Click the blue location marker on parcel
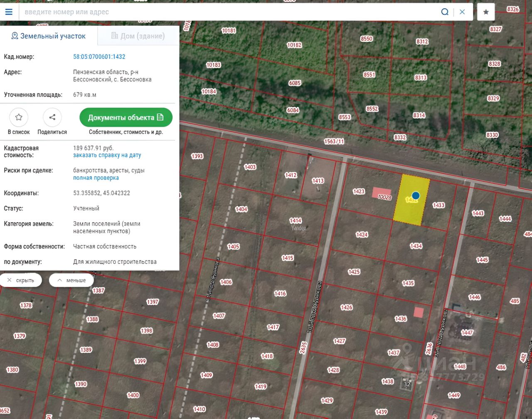Screen dimensions: 532x419 click(x=416, y=196)
